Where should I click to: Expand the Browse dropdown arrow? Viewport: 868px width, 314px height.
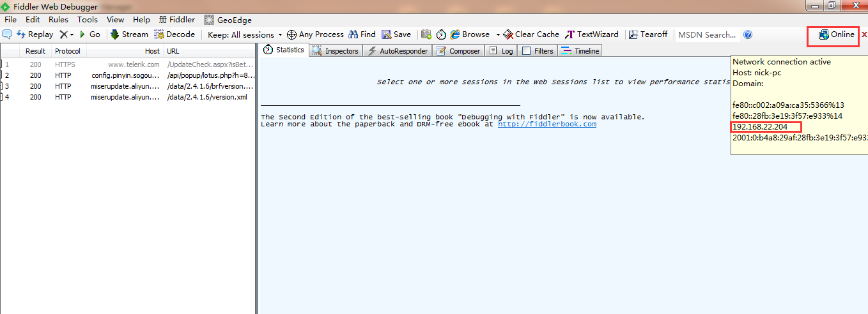click(498, 34)
